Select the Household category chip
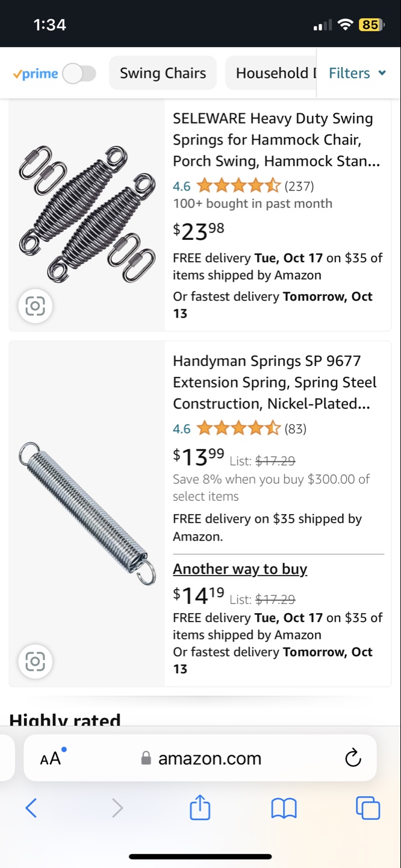The height and width of the screenshot is (868, 401). 272,74
